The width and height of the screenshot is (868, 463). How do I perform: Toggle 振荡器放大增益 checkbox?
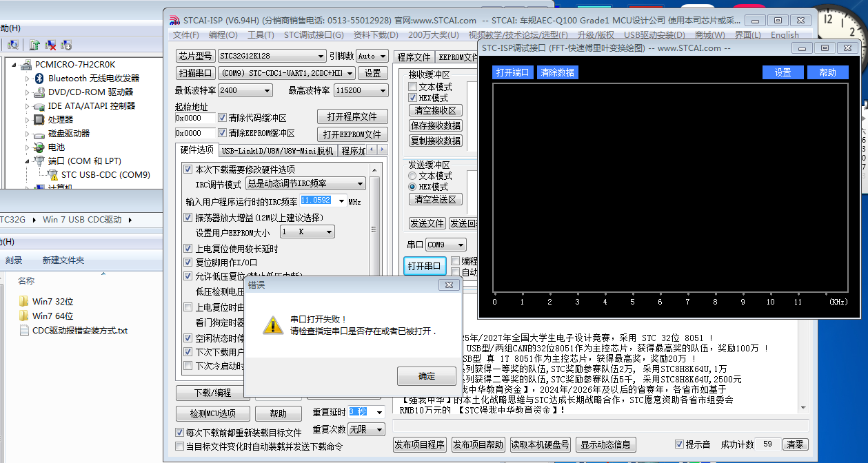(188, 218)
